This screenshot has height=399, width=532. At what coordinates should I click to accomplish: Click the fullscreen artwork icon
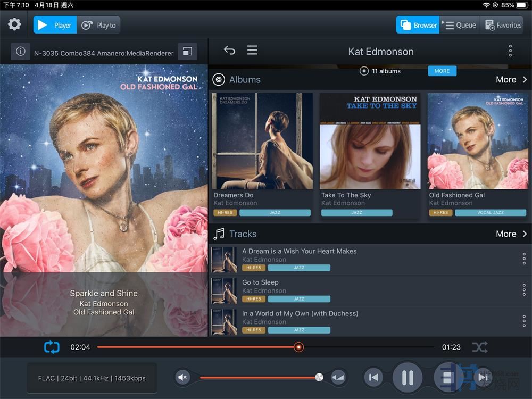(x=187, y=52)
